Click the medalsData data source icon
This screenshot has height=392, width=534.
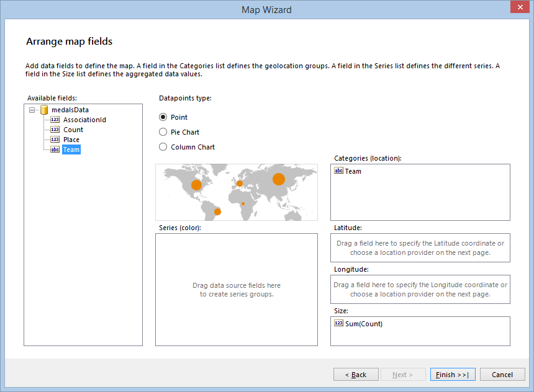pos(44,110)
